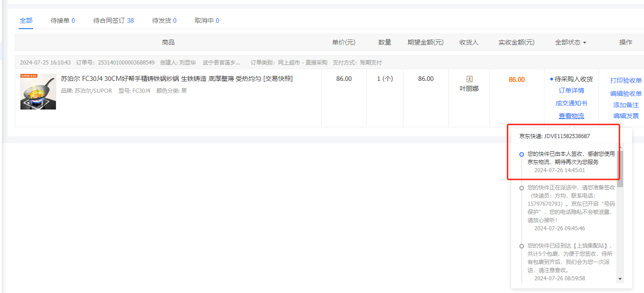The image size is (644, 293).
Task: Click the model text 型号: FC30J4
Action: point(134,90)
